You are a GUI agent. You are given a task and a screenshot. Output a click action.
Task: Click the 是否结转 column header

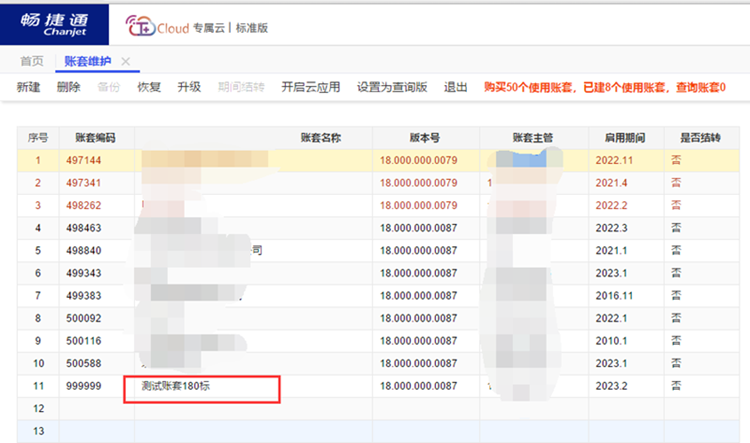700,138
